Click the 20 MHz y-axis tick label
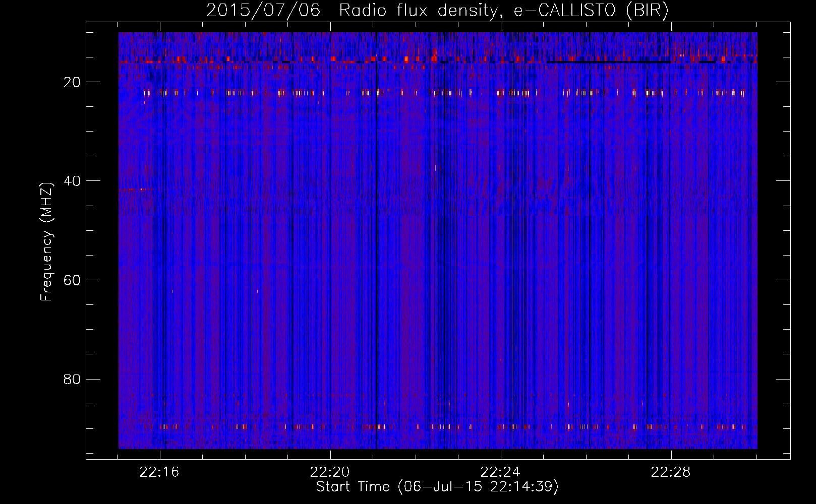This screenshot has width=816, height=504. pyautogui.click(x=72, y=82)
